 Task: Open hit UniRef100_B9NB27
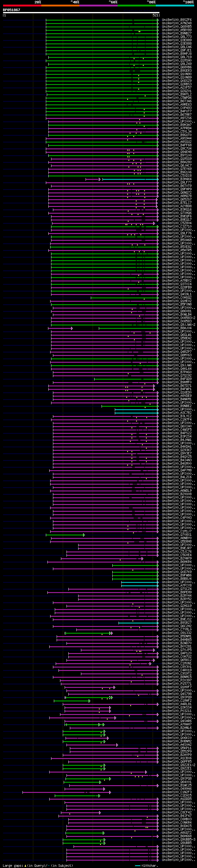point(177,33)
